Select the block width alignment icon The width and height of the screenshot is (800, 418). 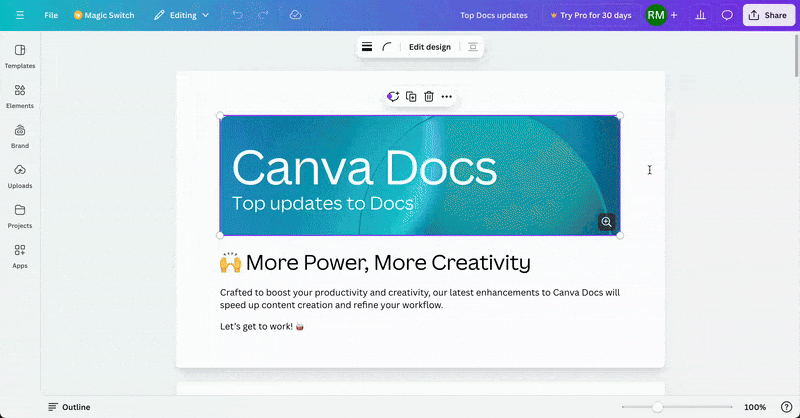tap(473, 47)
